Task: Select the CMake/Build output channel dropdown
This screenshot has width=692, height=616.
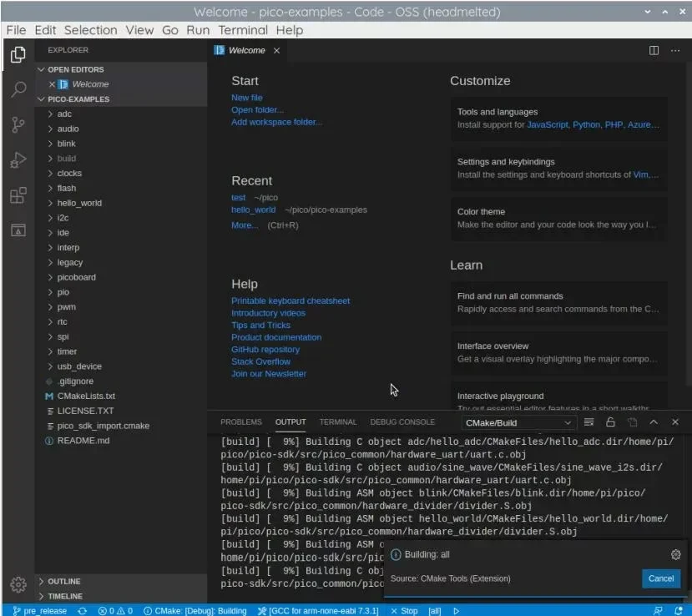Action: [518, 422]
